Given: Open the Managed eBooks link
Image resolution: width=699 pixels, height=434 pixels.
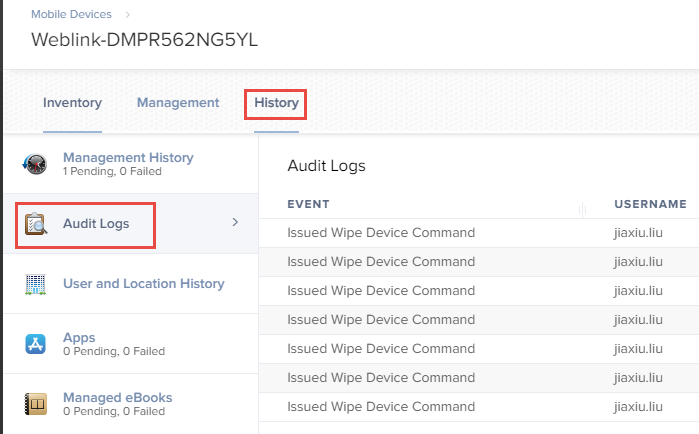Looking at the screenshot, I should point(118,397).
